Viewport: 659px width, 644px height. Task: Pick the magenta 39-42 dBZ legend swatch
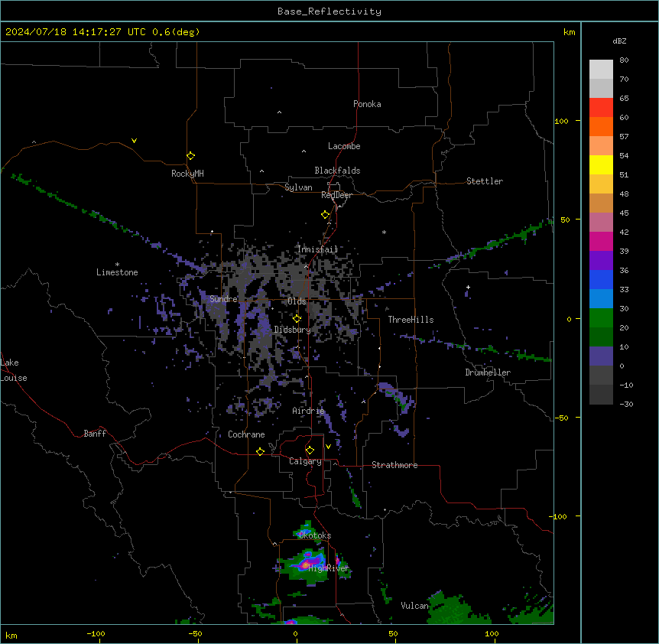(x=601, y=241)
